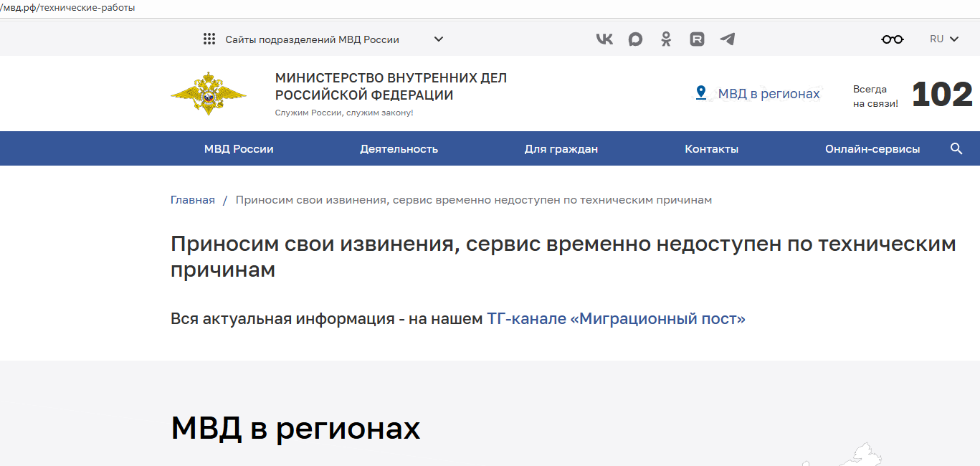Click the nine-dot grid sites icon
The image size is (980, 466).
209,39
